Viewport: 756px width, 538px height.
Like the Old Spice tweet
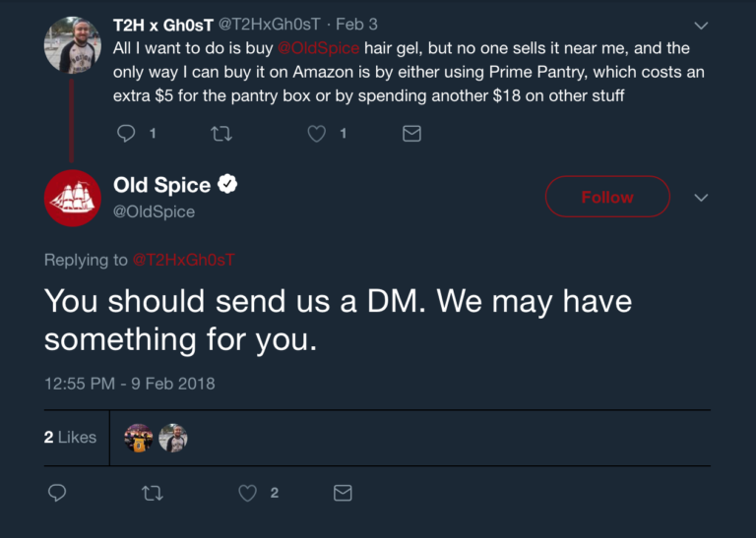pyautogui.click(x=248, y=493)
